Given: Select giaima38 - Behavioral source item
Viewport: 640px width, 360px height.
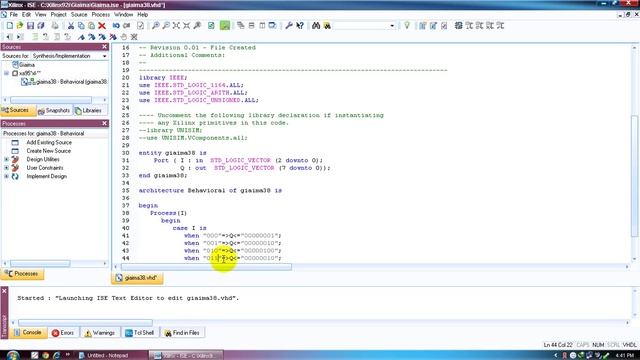Looking at the screenshot, I should pyautogui.click(x=71, y=82).
